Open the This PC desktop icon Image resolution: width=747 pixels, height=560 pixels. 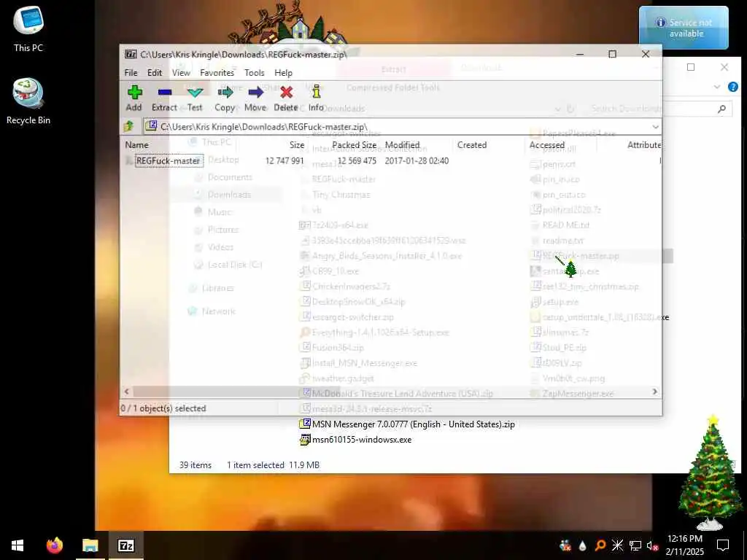click(x=28, y=28)
